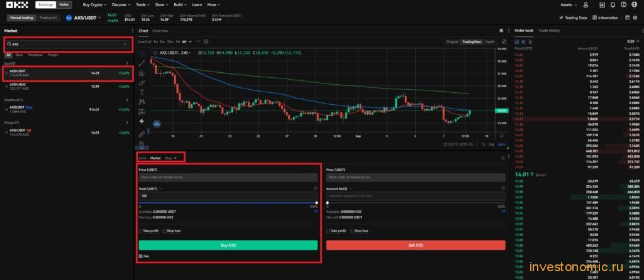Click the sell amount slider handle

click(x=328, y=203)
